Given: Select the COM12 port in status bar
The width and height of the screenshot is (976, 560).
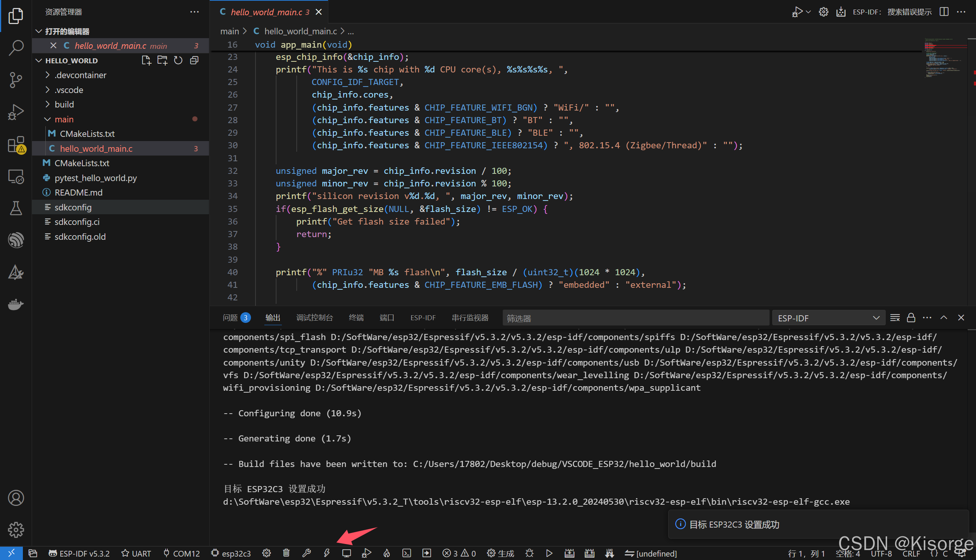Looking at the screenshot, I should pyautogui.click(x=182, y=553).
